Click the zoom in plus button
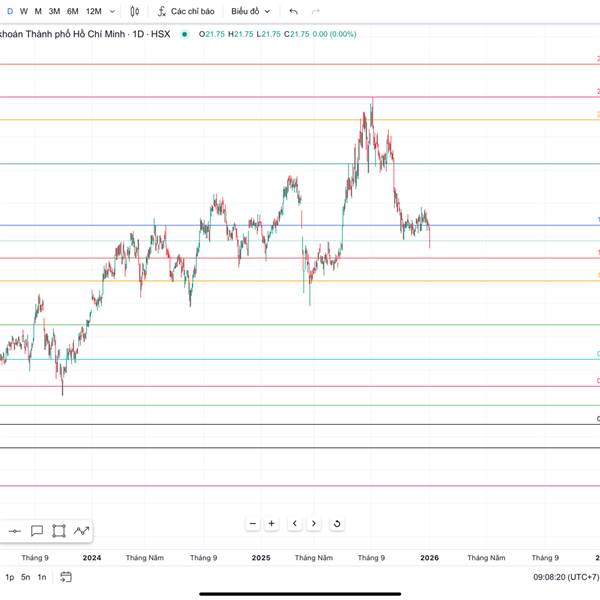 point(271,523)
